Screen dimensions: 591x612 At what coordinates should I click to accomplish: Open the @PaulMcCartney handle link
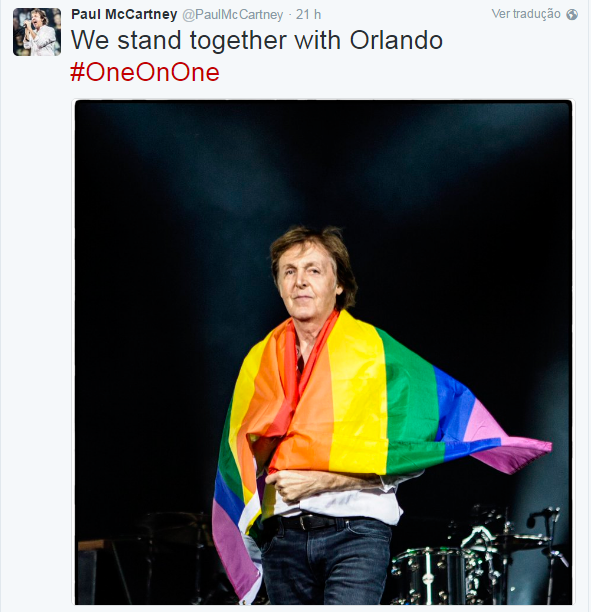(233, 15)
